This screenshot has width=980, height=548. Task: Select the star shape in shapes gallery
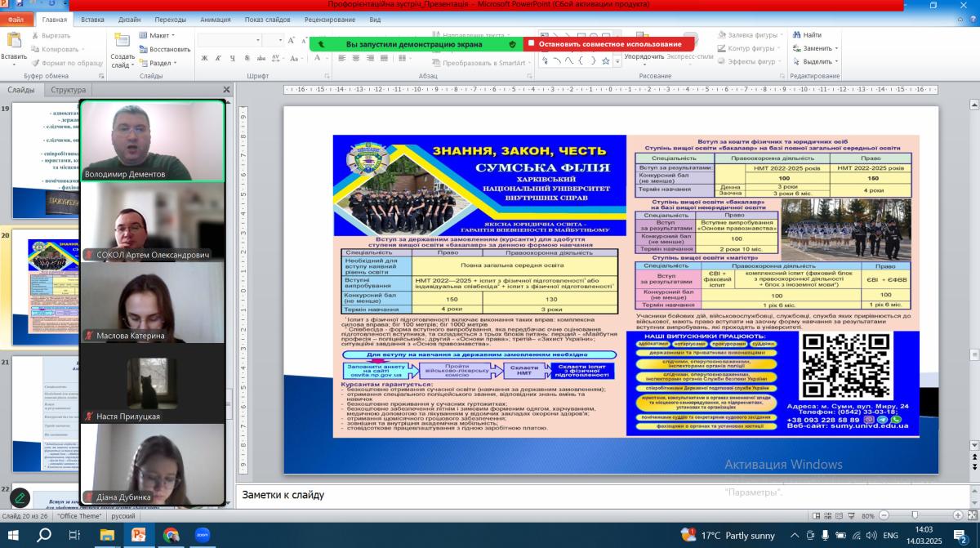[x=605, y=61]
